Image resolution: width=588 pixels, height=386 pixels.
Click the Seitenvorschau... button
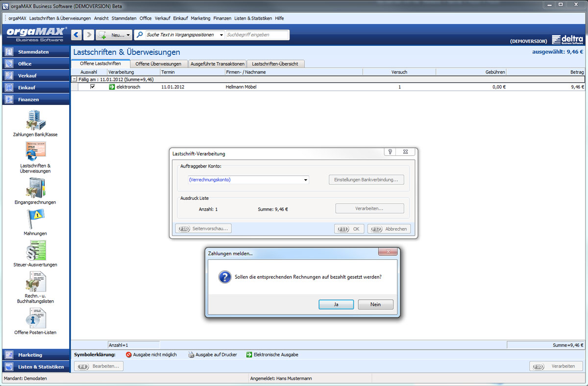tap(203, 228)
